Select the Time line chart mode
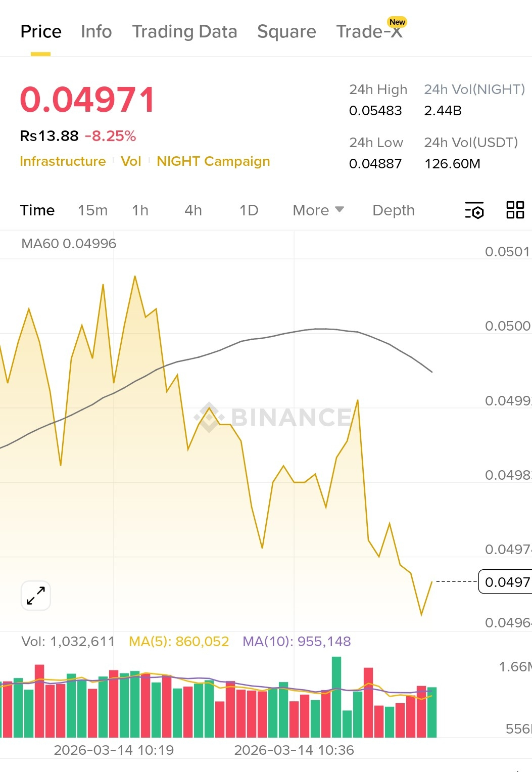Image resolution: width=532 pixels, height=772 pixels. click(x=37, y=210)
